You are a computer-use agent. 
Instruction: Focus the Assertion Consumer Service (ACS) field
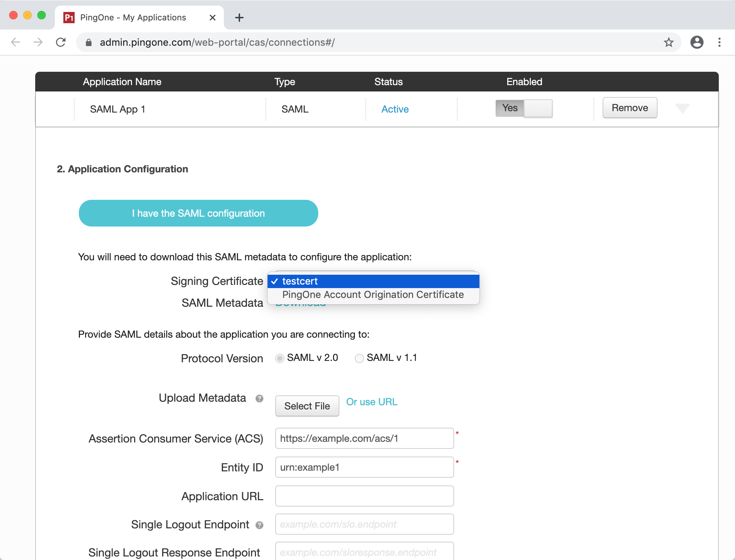364,438
